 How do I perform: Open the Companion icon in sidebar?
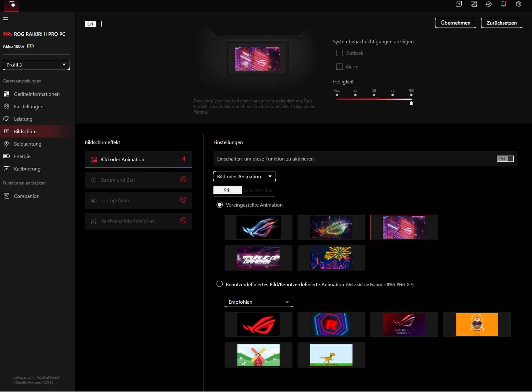click(x=7, y=196)
